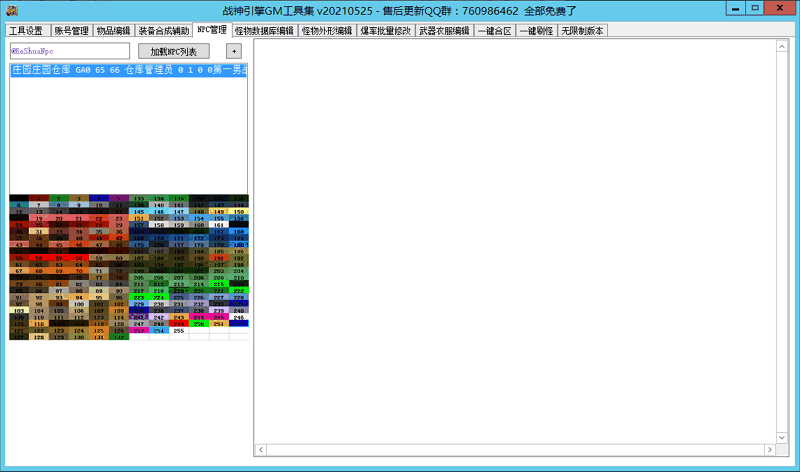This screenshot has height=472, width=800.
Task: Open the 物品编辑 tab
Action: [x=113, y=31]
